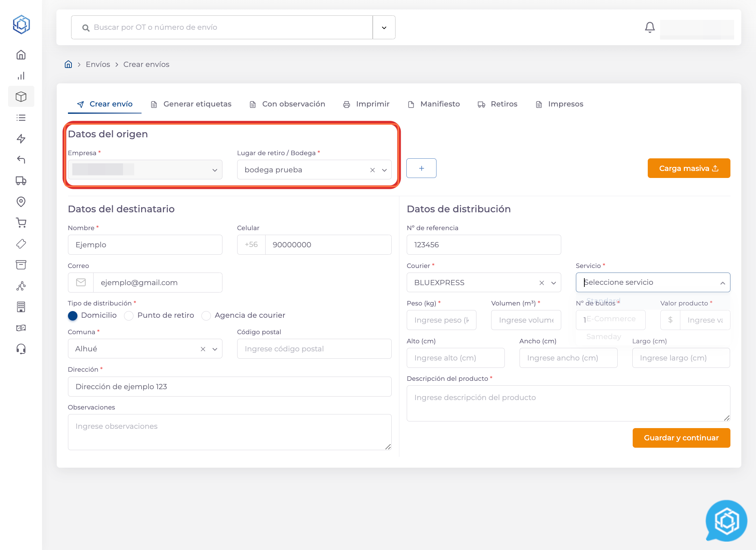This screenshot has width=756, height=550.
Task: Click the lightning bolt sidebar icon
Action: (21, 139)
